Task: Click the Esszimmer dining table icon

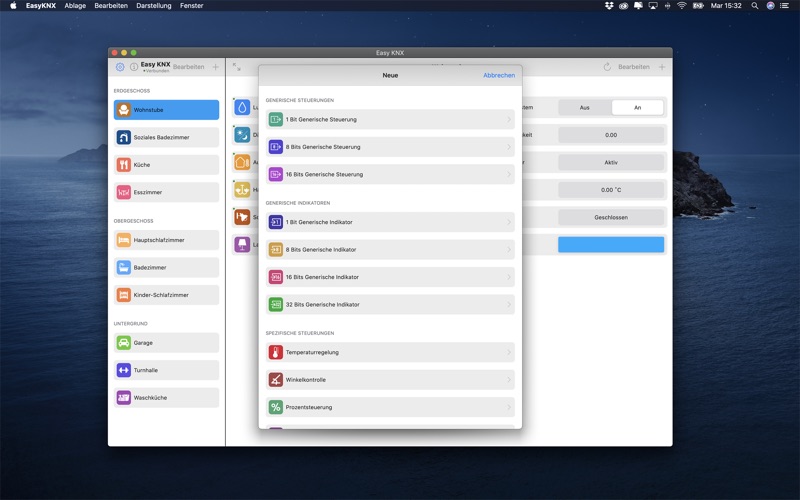Action: [123, 192]
